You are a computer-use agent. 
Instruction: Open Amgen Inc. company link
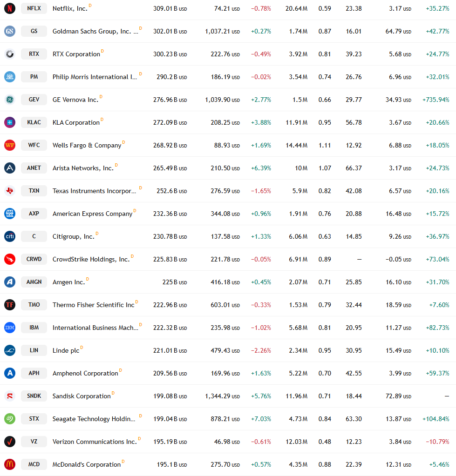point(68,282)
